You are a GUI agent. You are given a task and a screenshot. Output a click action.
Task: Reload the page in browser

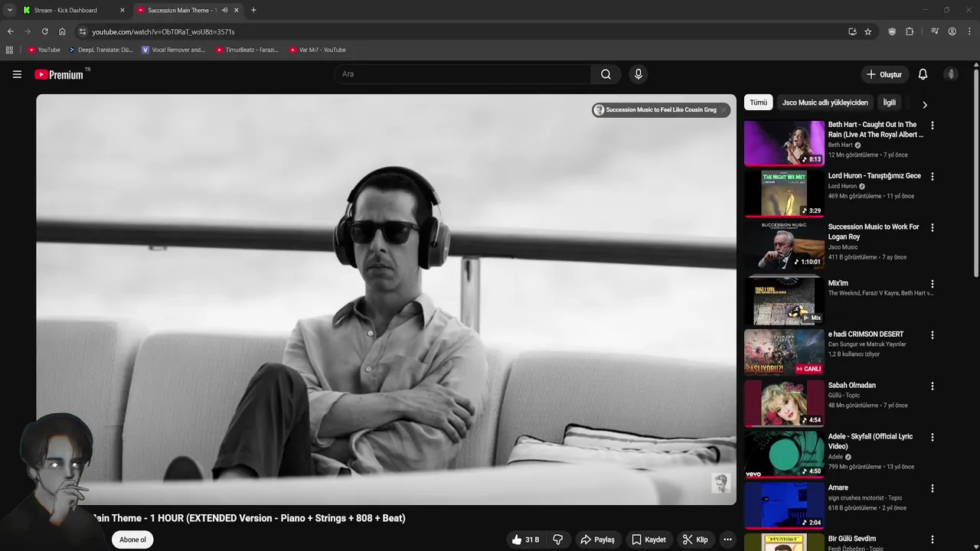pyautogui.click(x=44, y=31)
